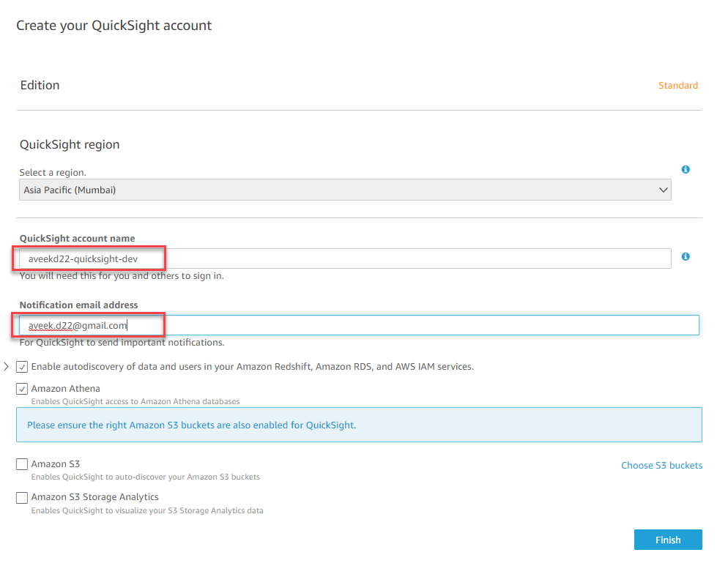The height and width of the screenshot is (566, 728).
Task: Check the Amazon S3 Storage Analytics checkbox
Action: 22,498
